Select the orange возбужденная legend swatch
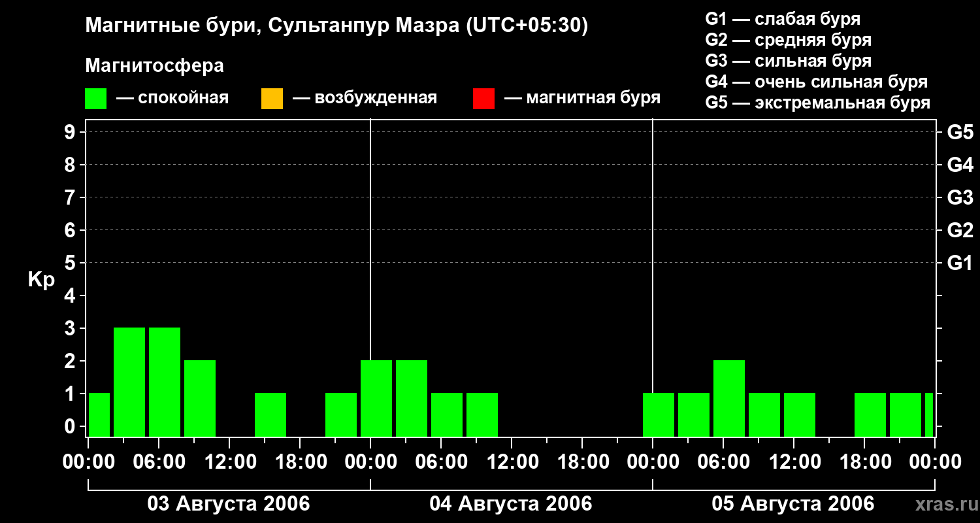This screenshot has height=523, width=980. click(272, 99)
